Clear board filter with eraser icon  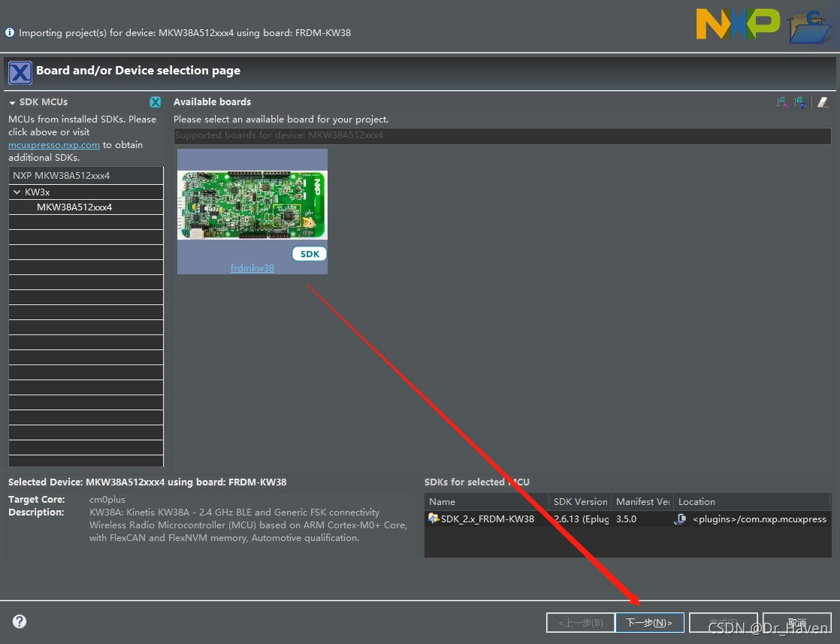(x=823, y=102)
